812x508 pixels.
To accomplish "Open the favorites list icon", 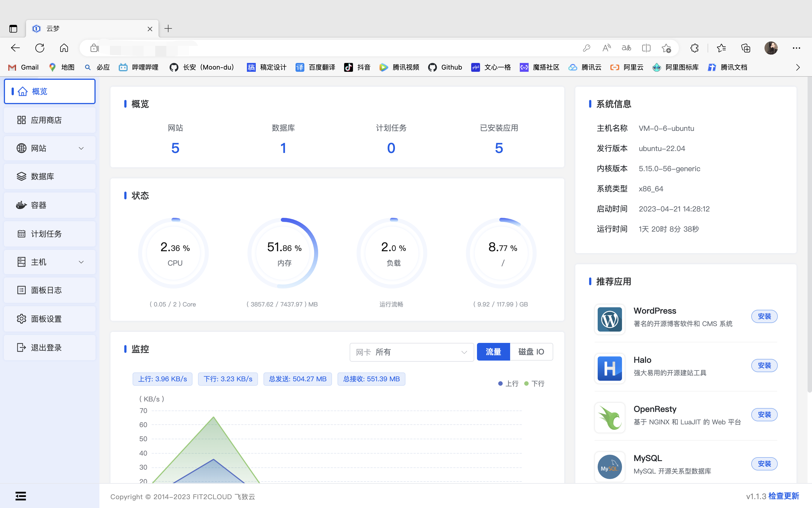I will (721, 48).
